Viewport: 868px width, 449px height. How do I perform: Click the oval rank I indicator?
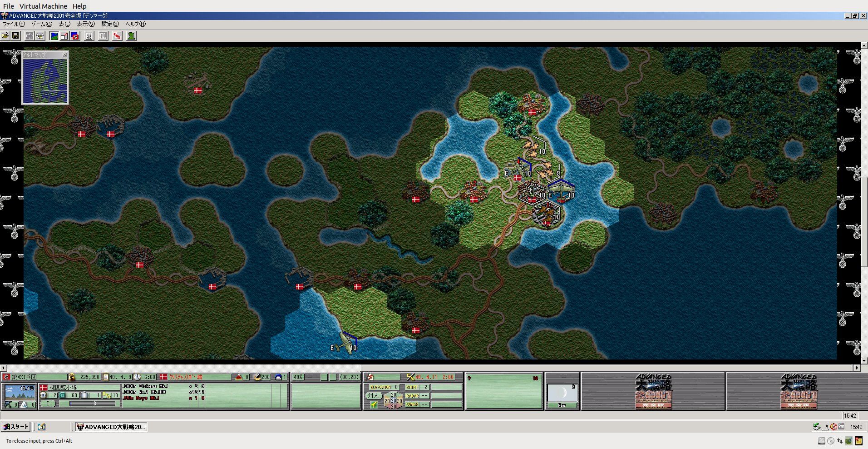click(x=48, y=404)
